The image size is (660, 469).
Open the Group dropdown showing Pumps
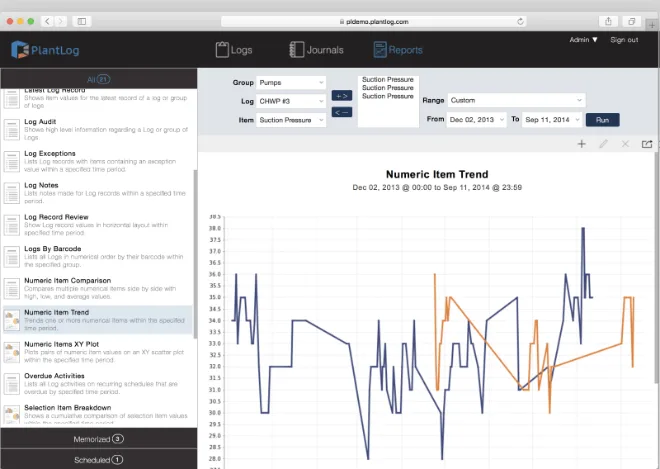291,83
